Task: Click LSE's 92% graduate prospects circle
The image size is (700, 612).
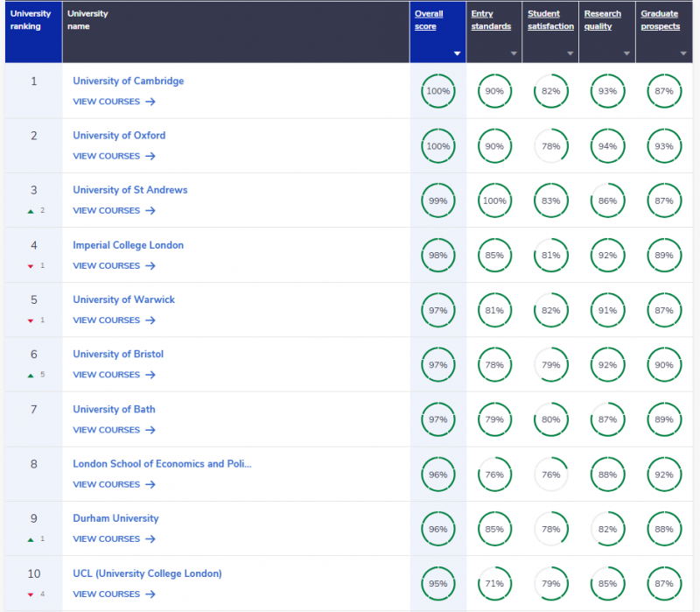Action: click(x=663, y=475)
